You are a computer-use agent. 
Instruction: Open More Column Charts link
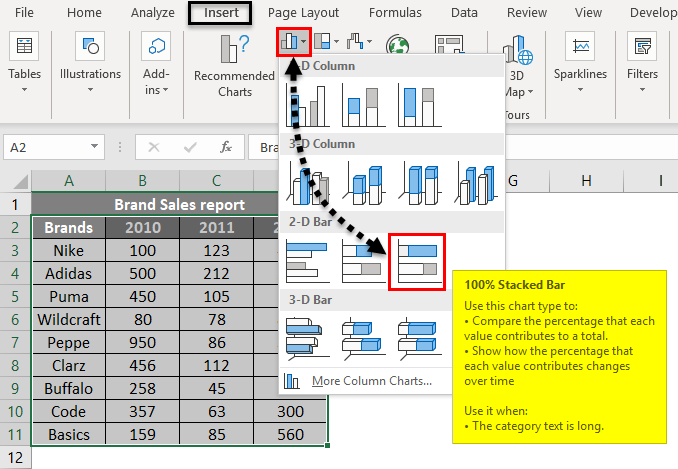[x=372, y=381]
